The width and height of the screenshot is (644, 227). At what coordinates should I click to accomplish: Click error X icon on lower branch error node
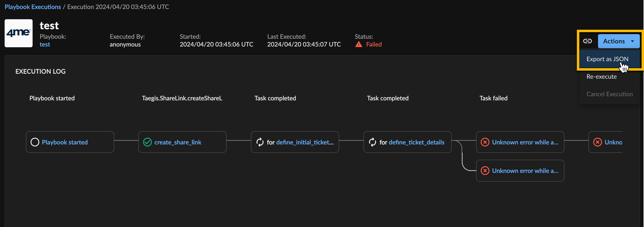485,171
